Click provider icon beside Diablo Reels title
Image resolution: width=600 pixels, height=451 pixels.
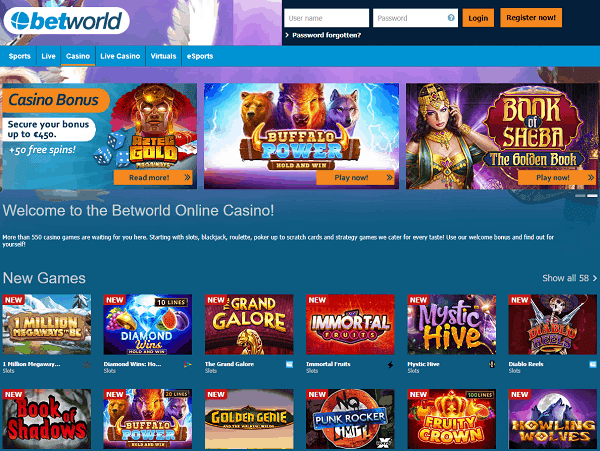click(593, 364)
